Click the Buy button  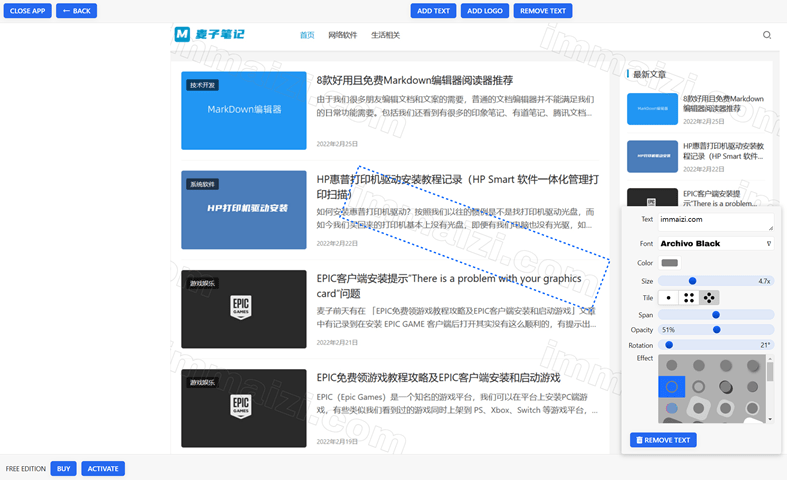[64, 468]
